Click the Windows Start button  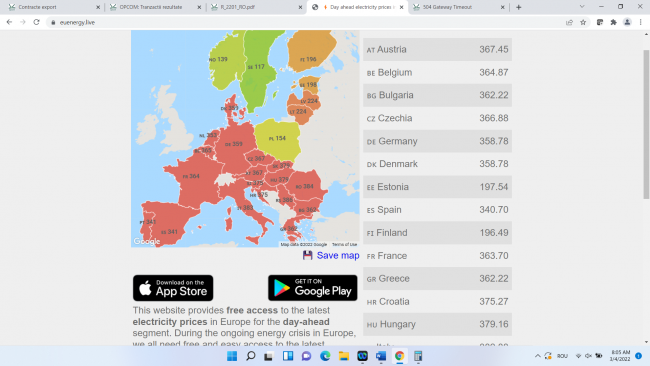click(232, 356)
